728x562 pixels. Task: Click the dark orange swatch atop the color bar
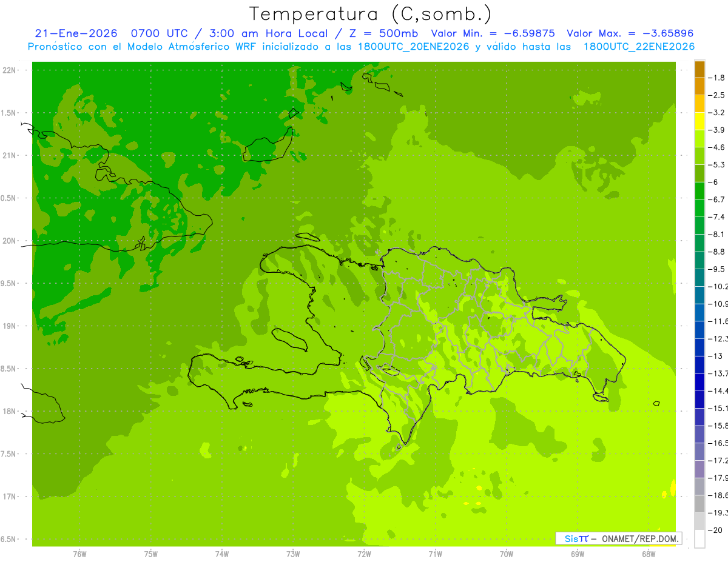click(699, 69)
